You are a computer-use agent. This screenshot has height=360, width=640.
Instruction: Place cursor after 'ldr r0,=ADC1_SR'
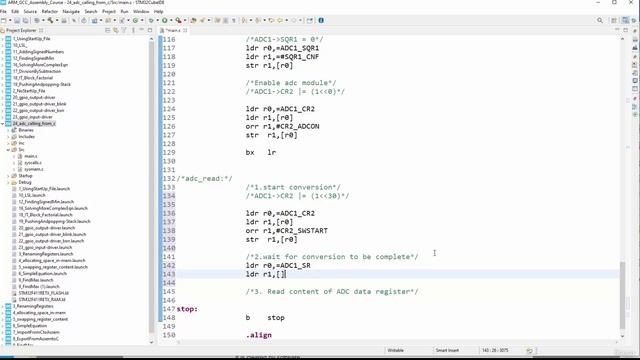(311, 266)
